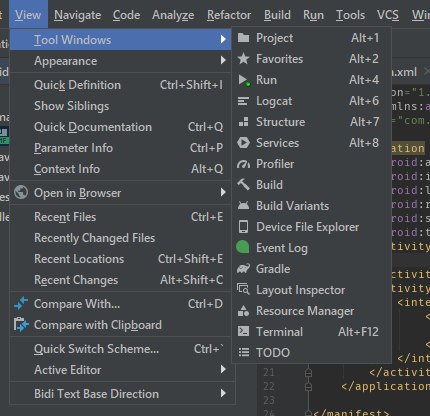Choose Show Siblings
The height and width of the screenshot is (416, 430).
click(121, 106)
